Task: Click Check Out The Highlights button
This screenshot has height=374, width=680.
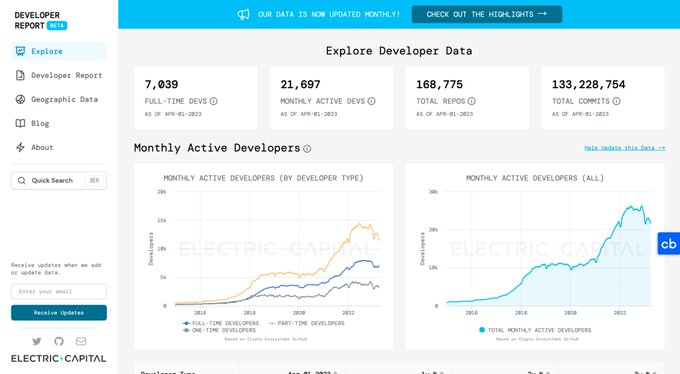Action: click(x=487, y=14)
